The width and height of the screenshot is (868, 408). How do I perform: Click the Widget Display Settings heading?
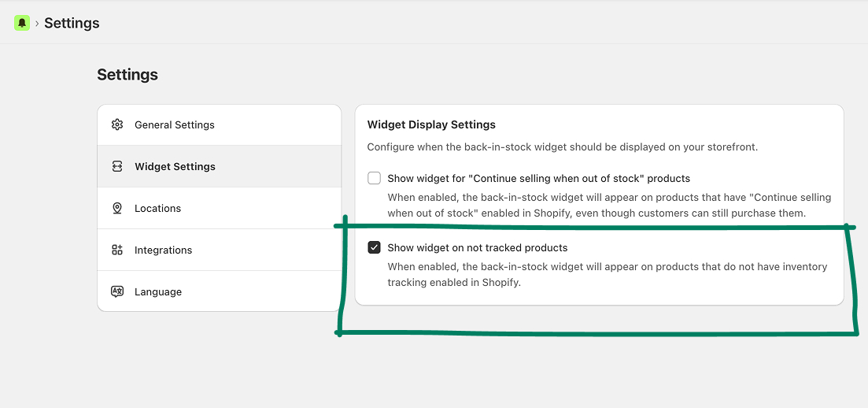(x=431, y=124)
